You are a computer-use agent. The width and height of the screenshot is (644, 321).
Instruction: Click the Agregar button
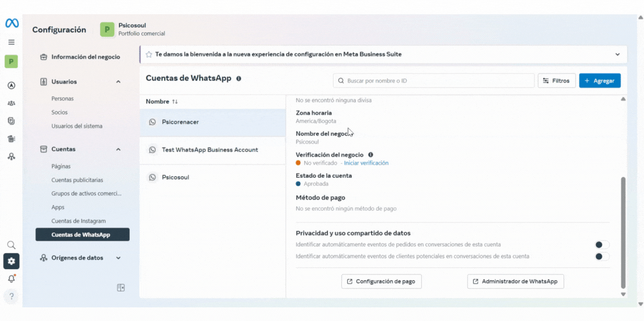point(600,81)
